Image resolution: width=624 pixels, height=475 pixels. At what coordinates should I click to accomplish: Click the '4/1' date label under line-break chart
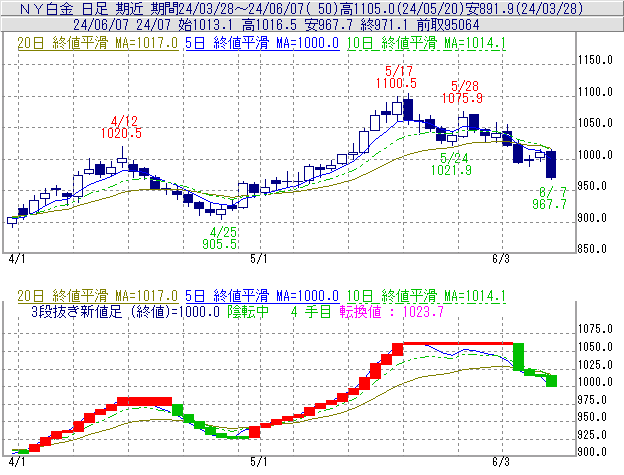pos(17,461)
